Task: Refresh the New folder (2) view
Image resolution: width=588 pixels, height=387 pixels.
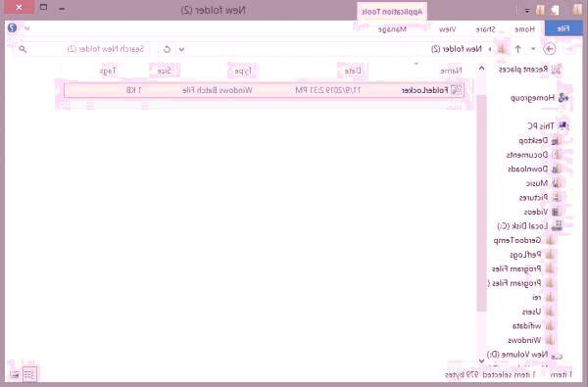Action: (x=167, y=49)
